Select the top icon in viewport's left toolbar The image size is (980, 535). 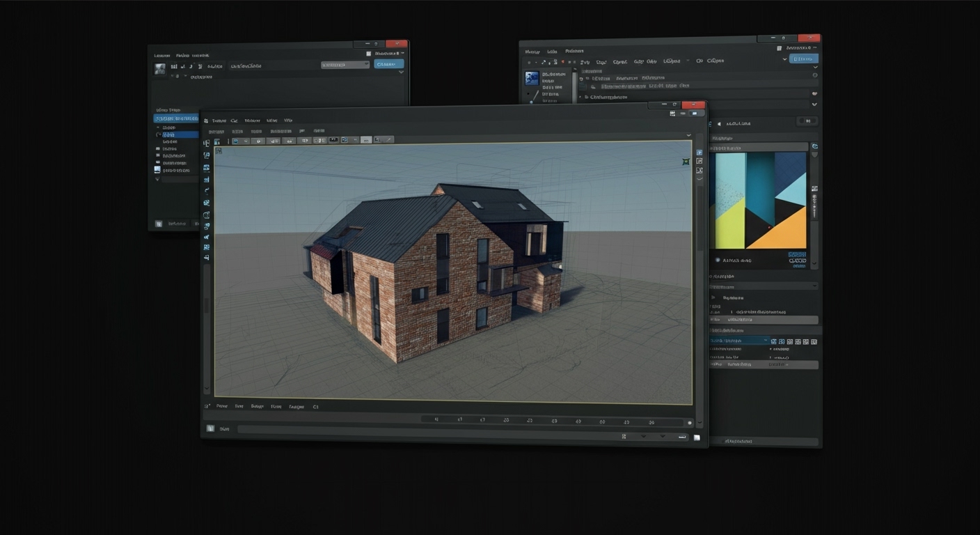tap(207, 144)
